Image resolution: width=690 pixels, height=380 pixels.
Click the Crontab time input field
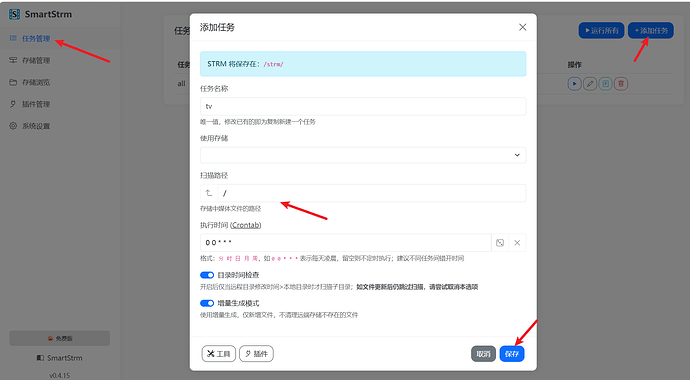(x=345, y=243)
